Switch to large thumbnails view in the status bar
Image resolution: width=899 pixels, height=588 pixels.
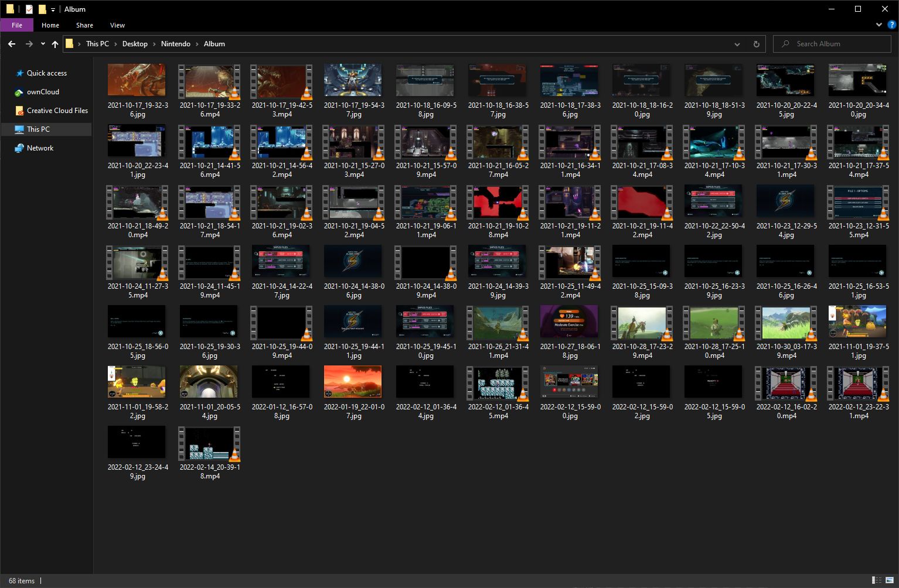click(890, 581)
